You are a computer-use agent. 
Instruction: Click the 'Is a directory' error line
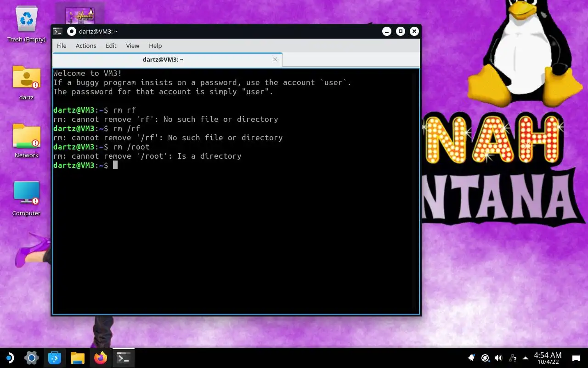(147, 156)
